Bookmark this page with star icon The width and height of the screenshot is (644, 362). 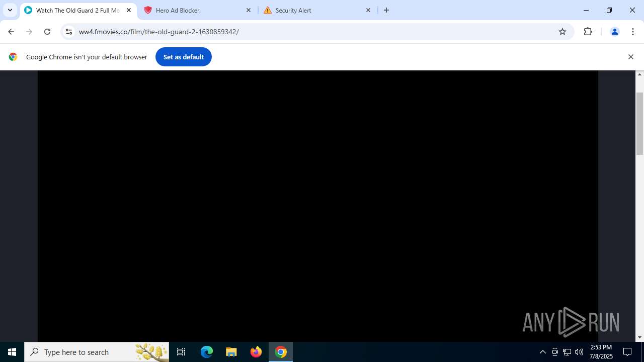point(562,32)
